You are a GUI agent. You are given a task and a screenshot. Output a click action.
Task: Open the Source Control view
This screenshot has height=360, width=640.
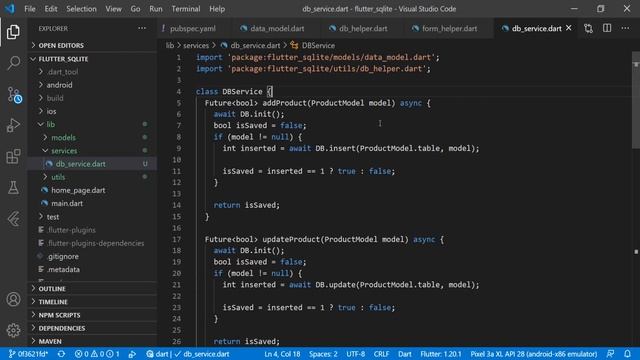[x=14, y=95]
